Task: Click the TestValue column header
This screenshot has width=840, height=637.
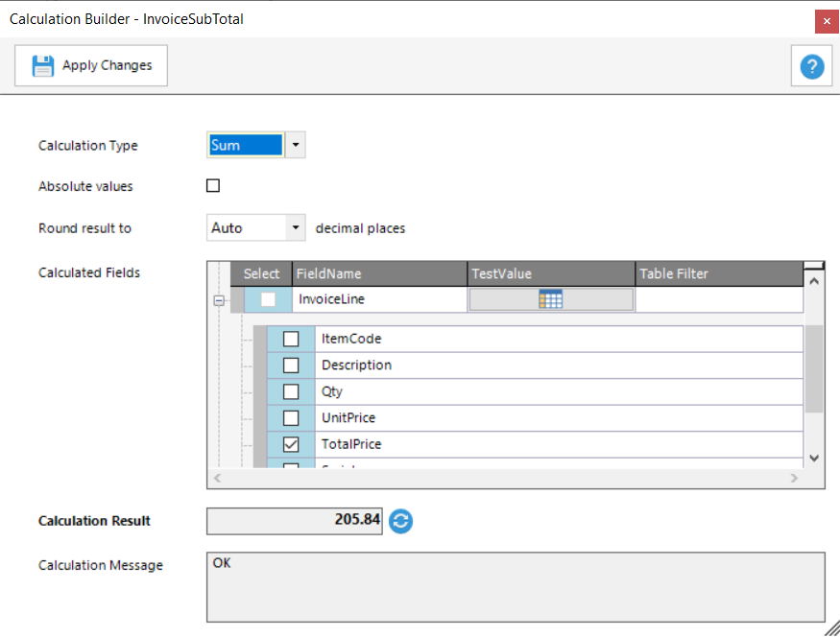Action: point(550,273)
